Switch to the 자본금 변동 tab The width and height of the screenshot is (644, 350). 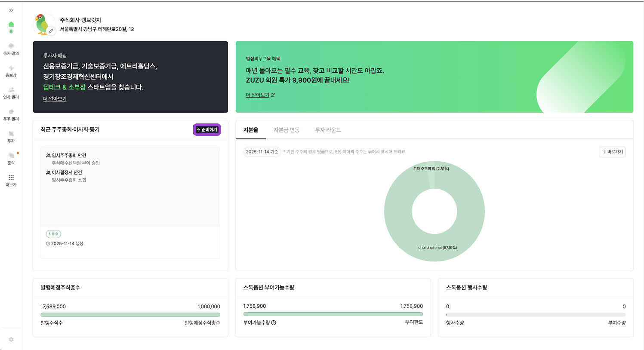tap(287, 129)
